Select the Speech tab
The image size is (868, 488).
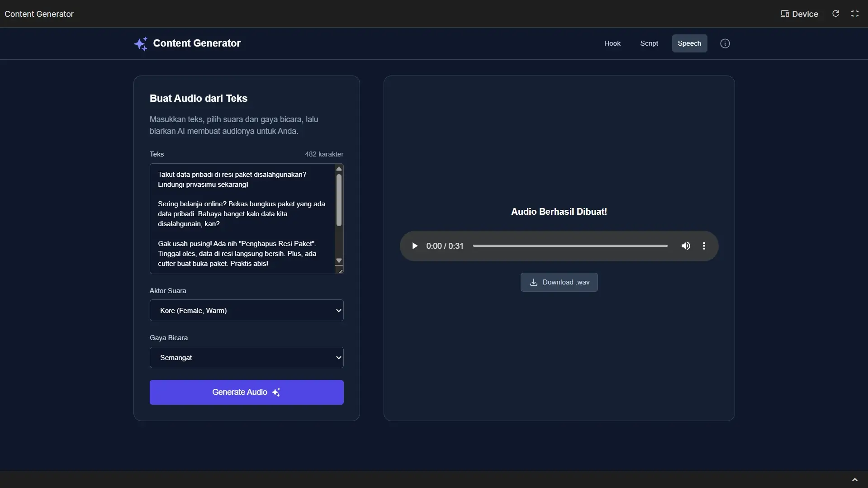click(x=689, y=43)
